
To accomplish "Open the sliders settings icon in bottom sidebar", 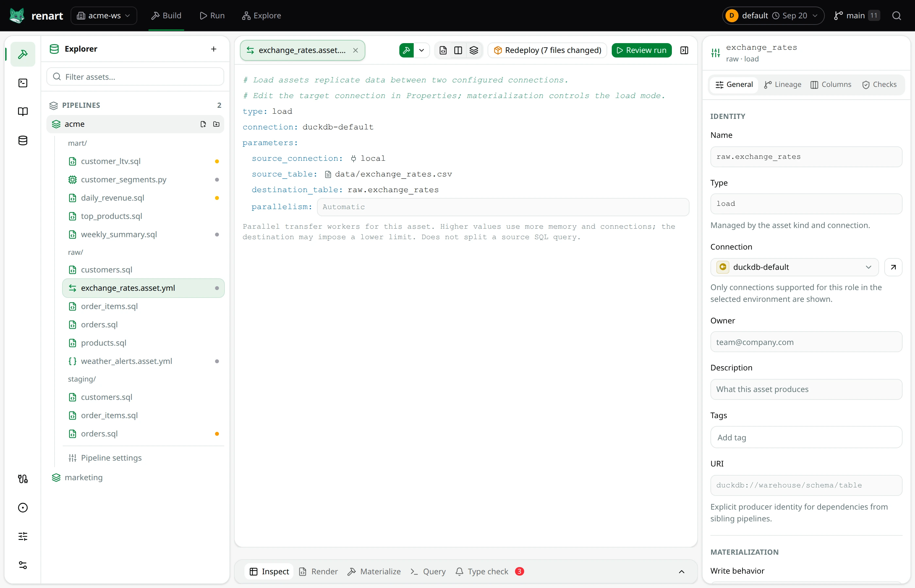I will pyautogui.click(x=23, y=536).
